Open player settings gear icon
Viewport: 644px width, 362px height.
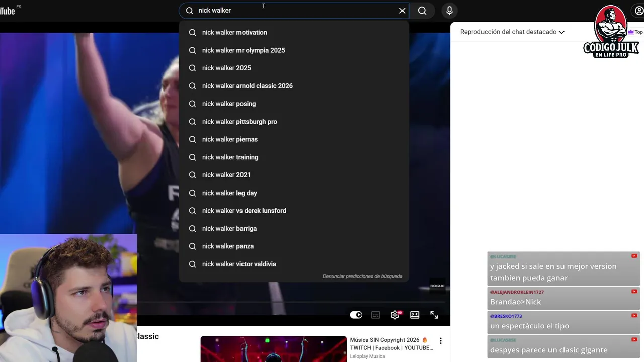coord(395,315)
